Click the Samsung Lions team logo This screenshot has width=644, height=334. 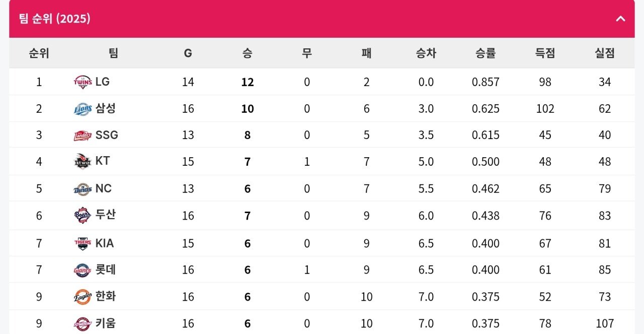[83, 109]
